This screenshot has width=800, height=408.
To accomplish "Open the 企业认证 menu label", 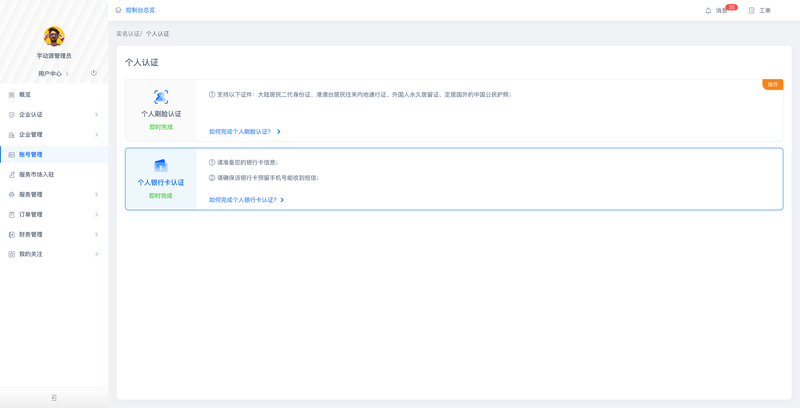I will 31,115.
